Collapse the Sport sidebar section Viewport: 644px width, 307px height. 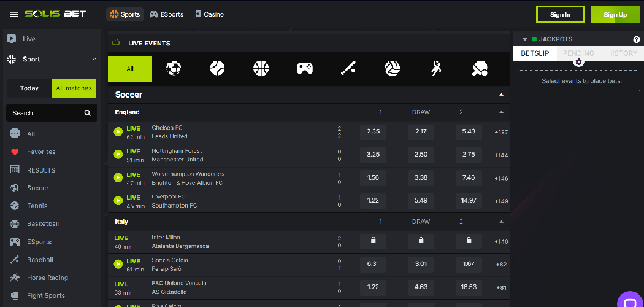click(94, 60)
